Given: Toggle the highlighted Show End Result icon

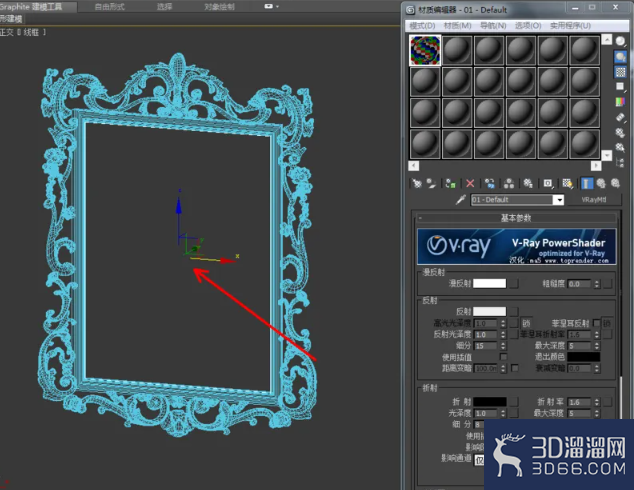Looking at the screenshot, I should (587, 184).
